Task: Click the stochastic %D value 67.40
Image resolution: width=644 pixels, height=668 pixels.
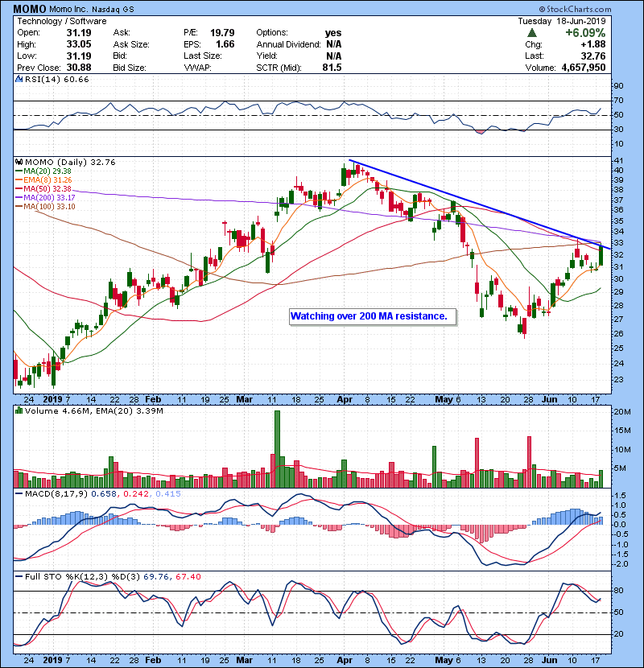Action: pyautogui.click(x=188, y=576)
